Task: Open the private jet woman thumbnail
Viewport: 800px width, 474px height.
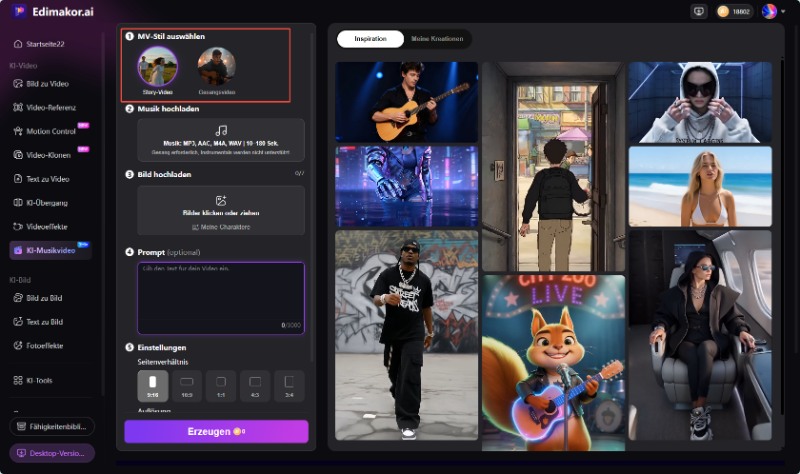Action: click(x=700, y=335)
